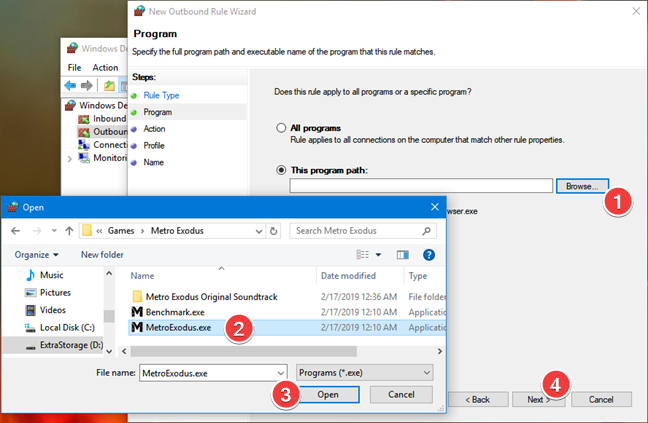Click the Back arrow in Open dialog
This screenshot has width=648, height=423.
15,231
